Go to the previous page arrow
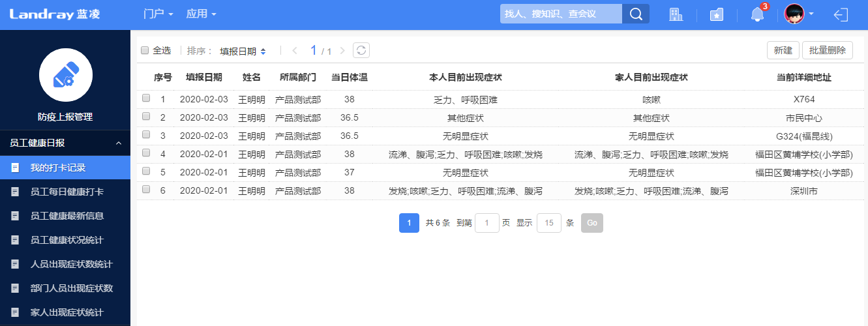The height and width of the screenshot is (326, 868). (295, 51)
